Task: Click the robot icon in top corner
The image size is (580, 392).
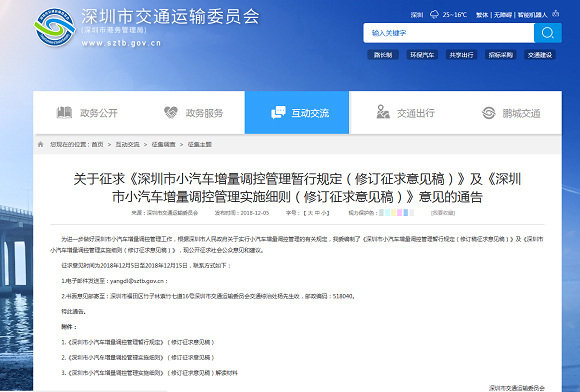Action: [x=555, y=14]
